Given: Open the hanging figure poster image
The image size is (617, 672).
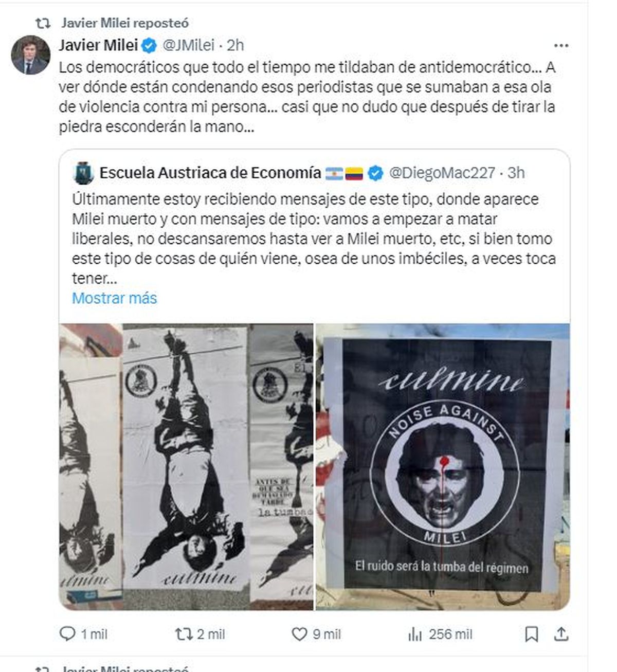Looking at the screenshot, I should [x=186, y=466].
